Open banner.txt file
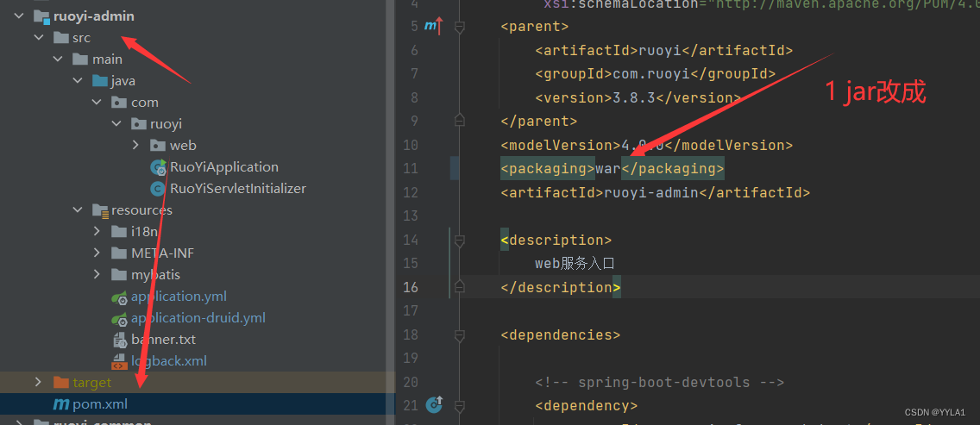The height and width of the screenshot is (425, 980). tap(163, 340)
